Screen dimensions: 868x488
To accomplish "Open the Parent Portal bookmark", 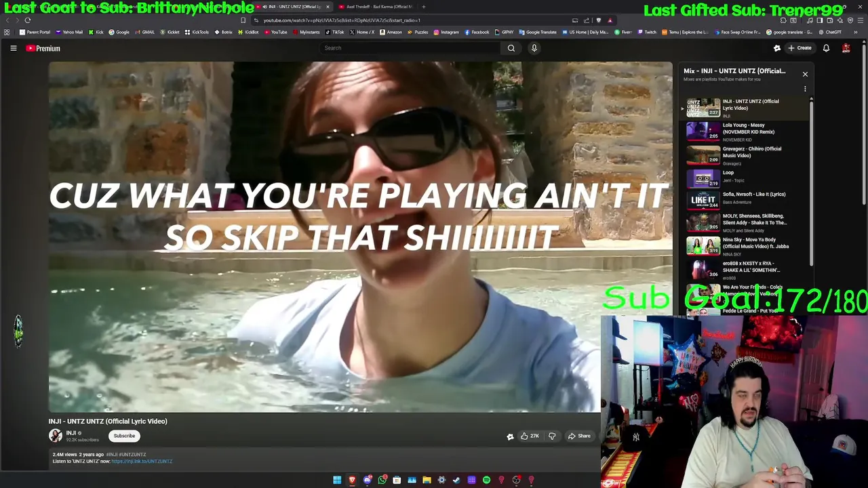I will (x=35, y=32).
